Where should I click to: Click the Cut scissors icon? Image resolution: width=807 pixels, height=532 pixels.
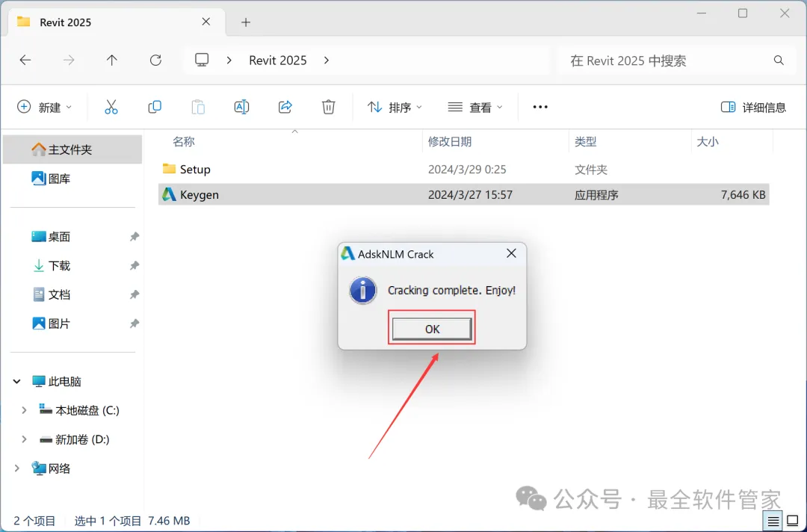click(x=111, y=107)
